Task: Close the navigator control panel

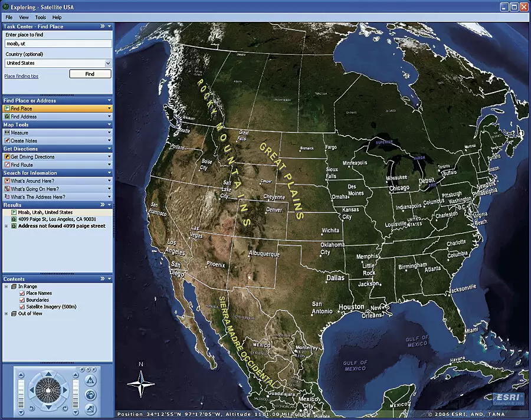Action: click(94, 369)
